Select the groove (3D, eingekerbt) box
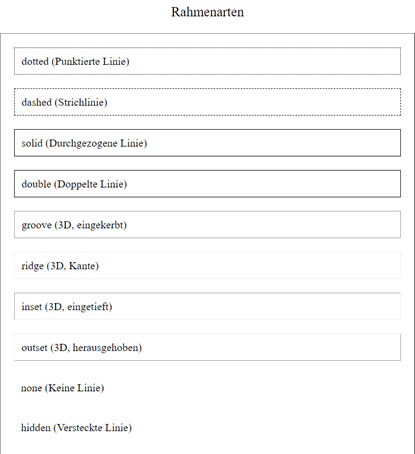The height and width of the screenshot is (454, 415). (207, 225)
